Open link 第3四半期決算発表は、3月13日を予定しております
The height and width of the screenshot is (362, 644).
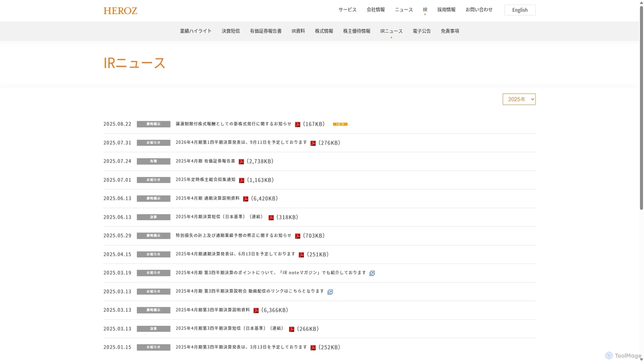[241, 347]
